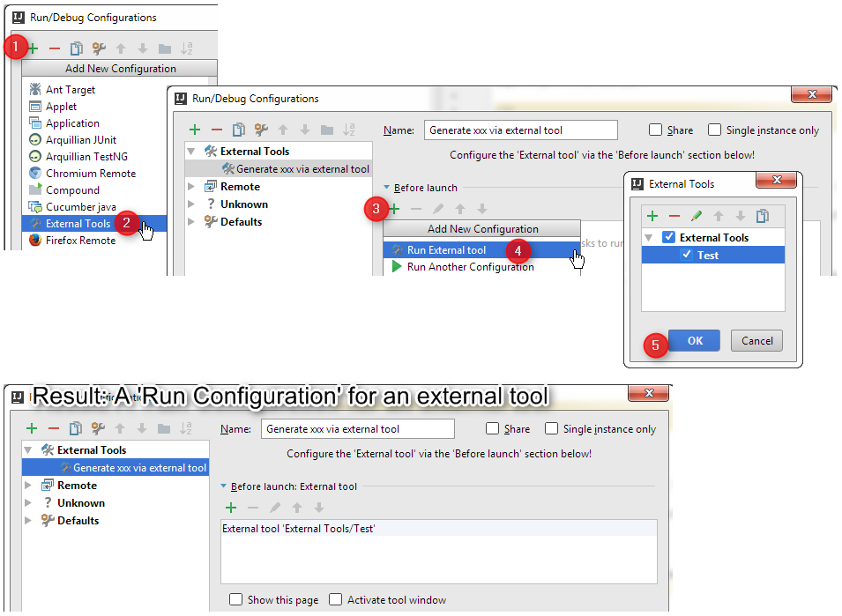This screenshot has height=616, width=842.
Task: Collapse External Tools node in bottom dialog tree
Action: point(28,450)
